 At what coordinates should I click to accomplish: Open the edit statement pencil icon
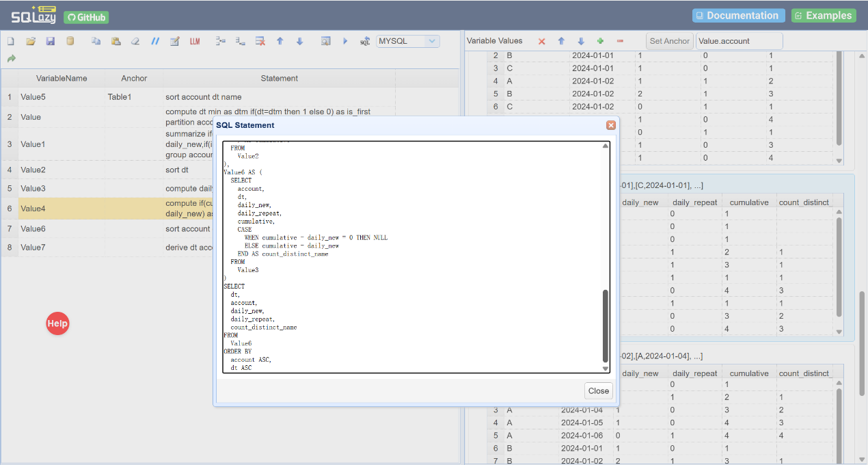coord(175,41)
